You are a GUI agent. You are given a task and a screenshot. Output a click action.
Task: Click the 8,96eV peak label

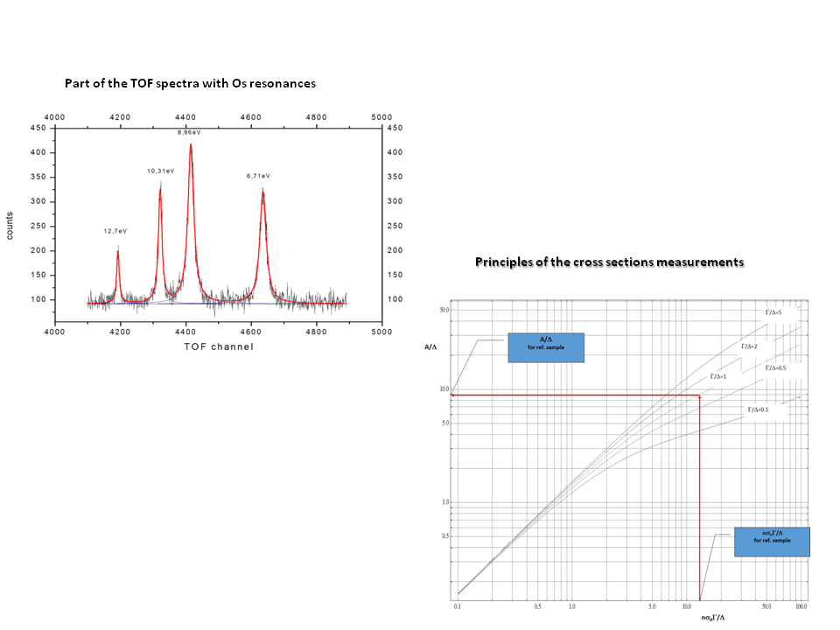191,131
